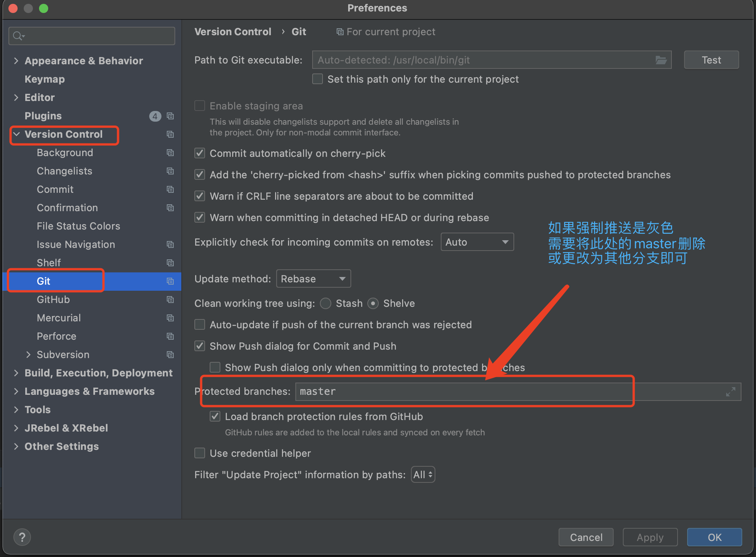Click the expand icon in Protected branches field

point(730,392)
